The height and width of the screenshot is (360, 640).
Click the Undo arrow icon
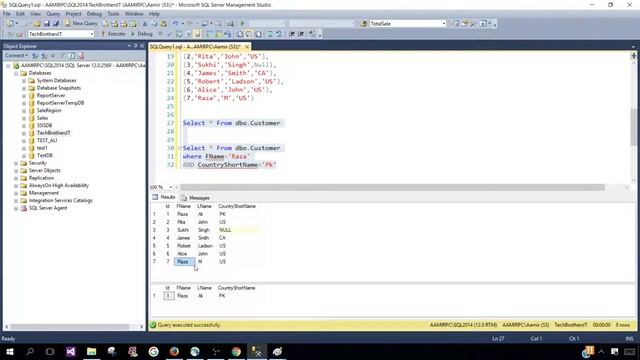[175, 24]
